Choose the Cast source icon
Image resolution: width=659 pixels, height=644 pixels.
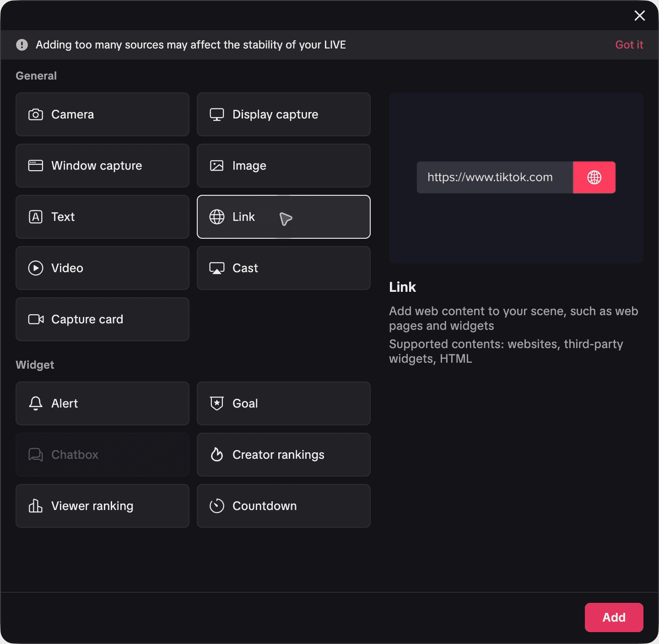(217, 268)
